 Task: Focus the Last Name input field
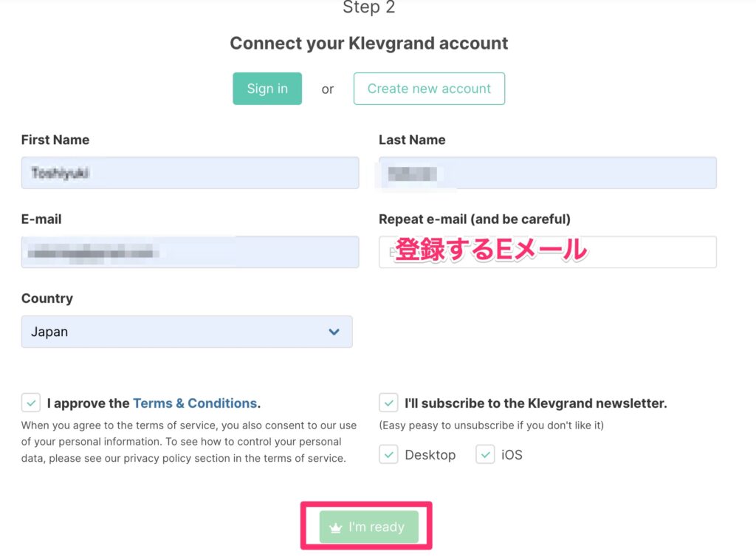[547, 173]
